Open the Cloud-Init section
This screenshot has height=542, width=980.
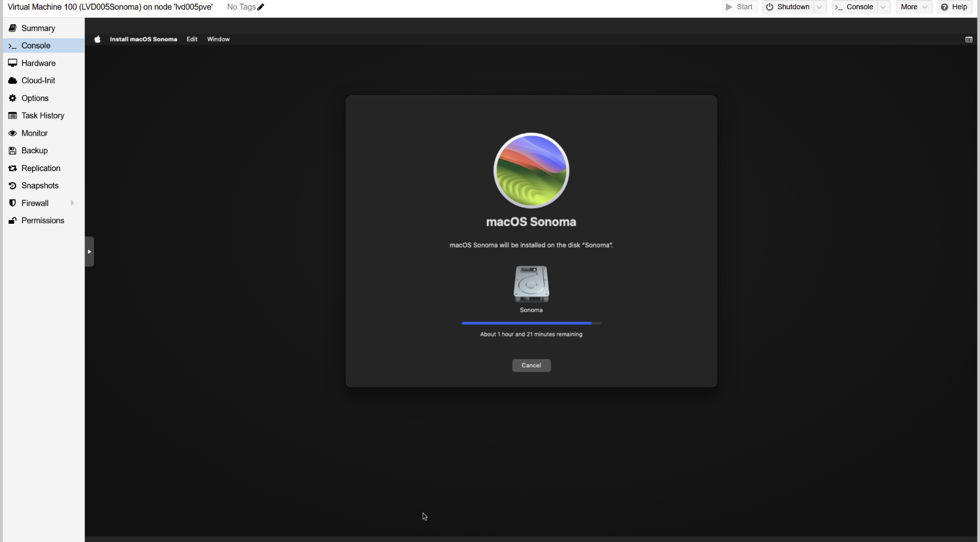[43, 81]
